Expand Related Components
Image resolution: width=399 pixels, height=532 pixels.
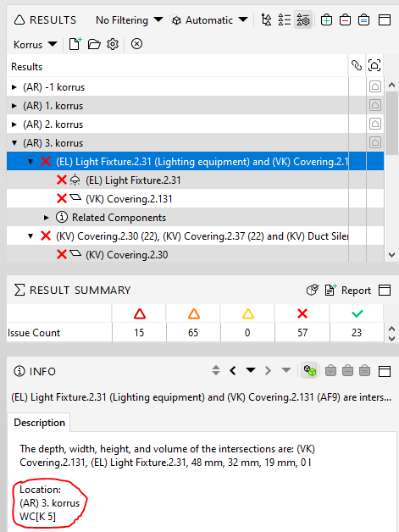(47, 218)
